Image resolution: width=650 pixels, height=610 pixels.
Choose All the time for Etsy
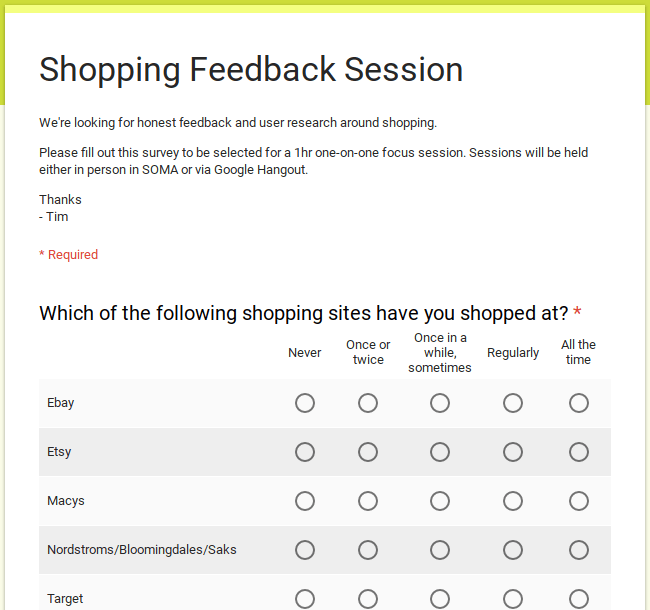(579, 452)
